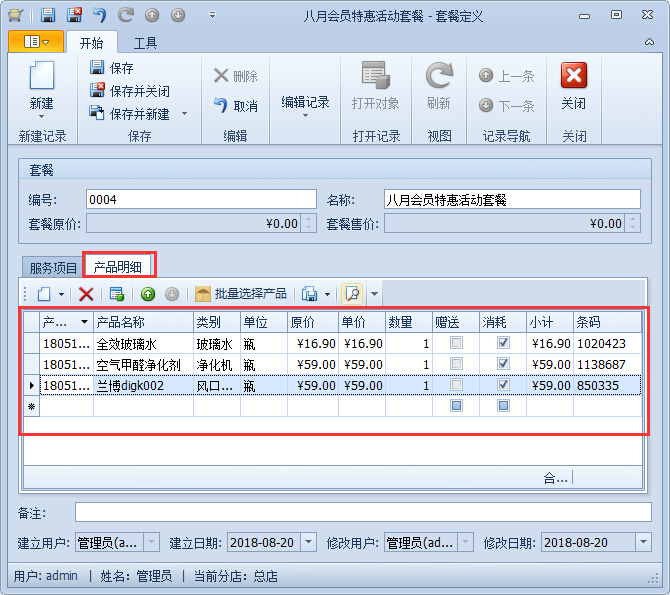The image size is (670, 595).
Task: Expand the 建立日期 date dropdown
Action: point(308,542)
